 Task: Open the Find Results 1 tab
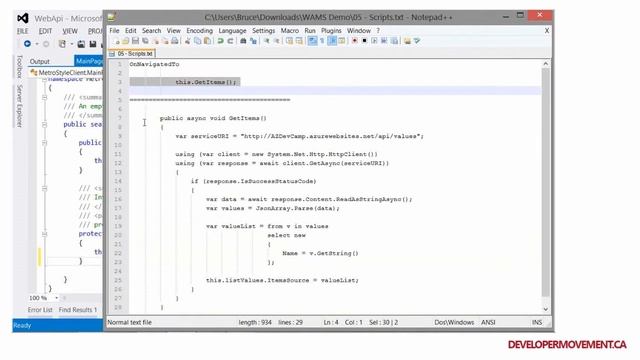tap(78, 310)
